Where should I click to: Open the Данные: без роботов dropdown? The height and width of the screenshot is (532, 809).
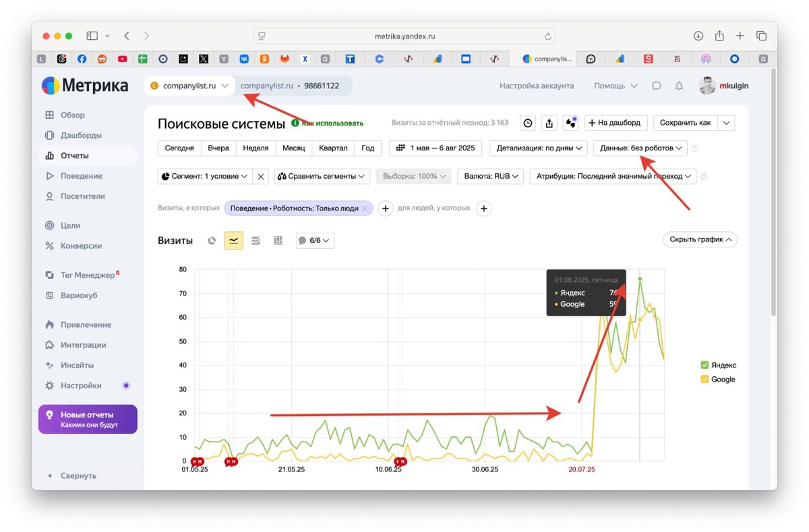pos(640,148)
